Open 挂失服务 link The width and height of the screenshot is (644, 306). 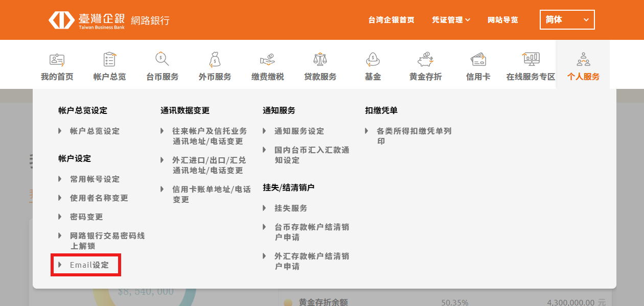[x=291, y=208]
